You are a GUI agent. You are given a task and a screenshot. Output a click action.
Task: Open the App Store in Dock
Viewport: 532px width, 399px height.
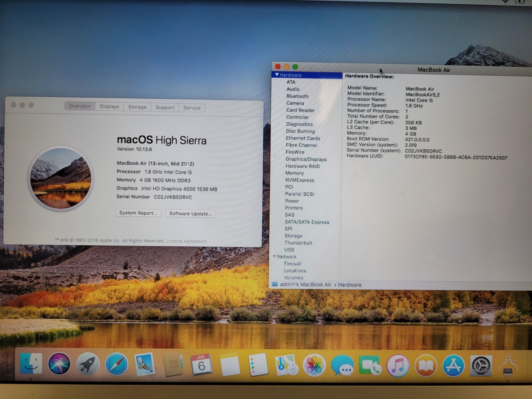(x=453, y=366)
